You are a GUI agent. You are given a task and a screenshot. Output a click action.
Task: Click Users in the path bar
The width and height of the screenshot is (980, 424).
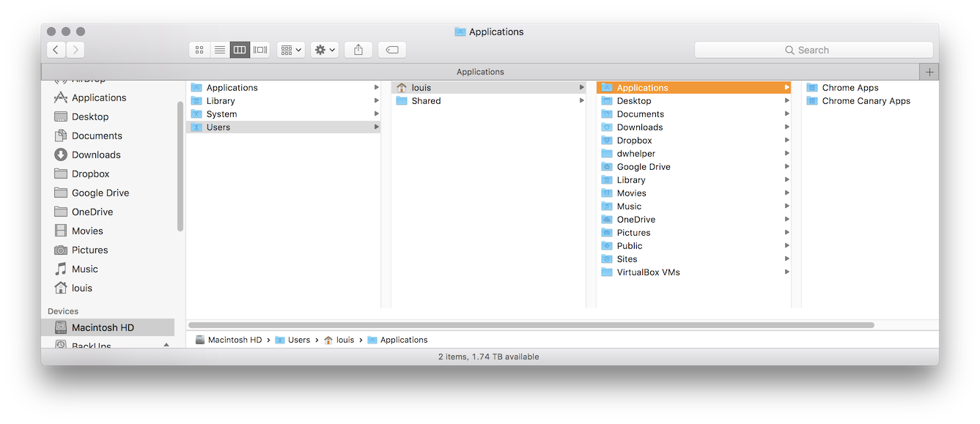click(292, 340)
